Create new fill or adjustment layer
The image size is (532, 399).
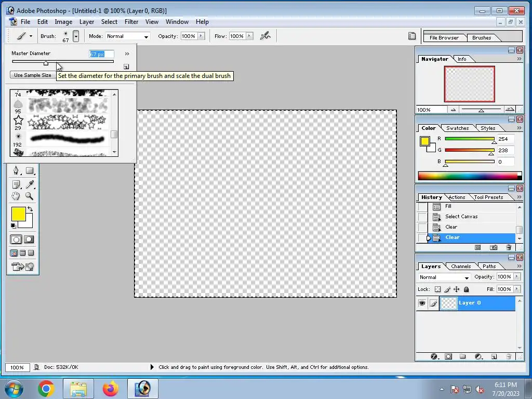[478, 356]
